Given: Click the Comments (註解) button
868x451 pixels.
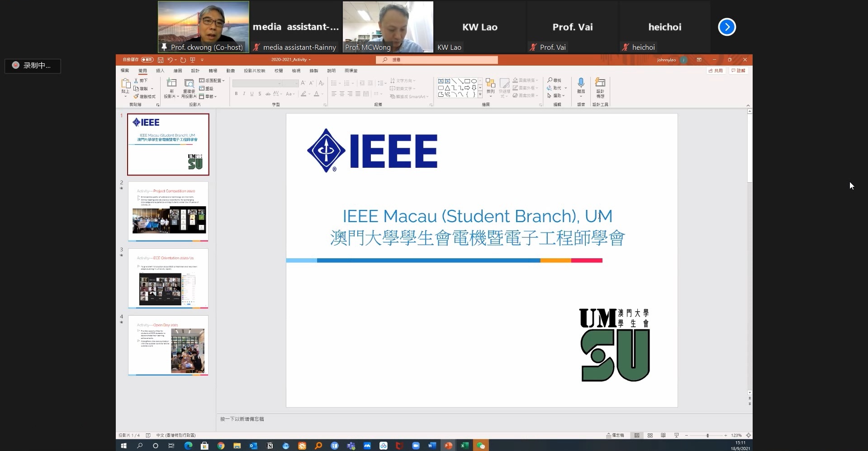Looking at the screenshot, I should point(738,71).
